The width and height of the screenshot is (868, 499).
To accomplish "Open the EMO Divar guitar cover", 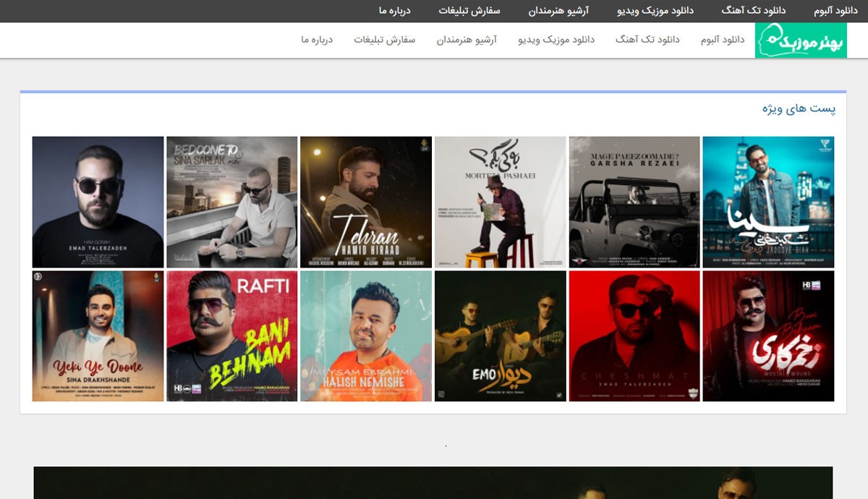I will click(x=500, y=336).
